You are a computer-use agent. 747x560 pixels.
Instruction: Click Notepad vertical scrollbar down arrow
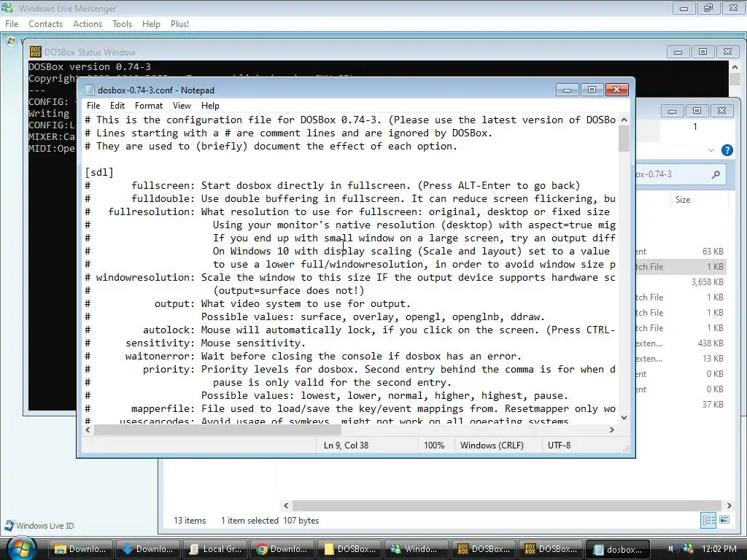tap(624, 418)
